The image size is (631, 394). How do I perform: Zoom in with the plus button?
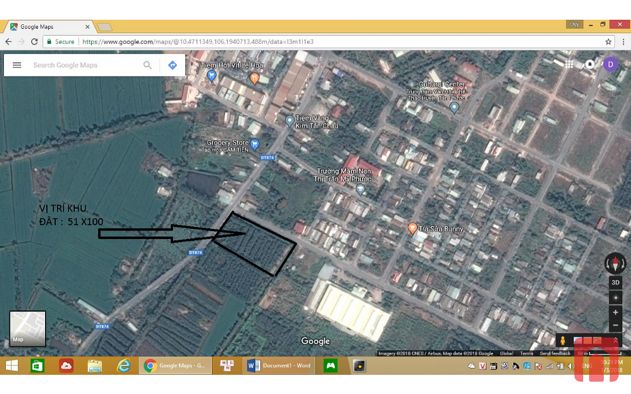615,312
